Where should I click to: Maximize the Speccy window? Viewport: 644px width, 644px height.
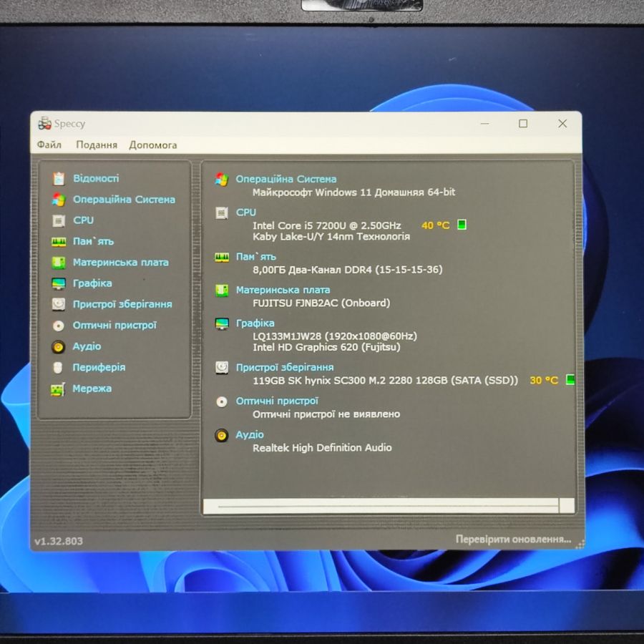[523, 123]
